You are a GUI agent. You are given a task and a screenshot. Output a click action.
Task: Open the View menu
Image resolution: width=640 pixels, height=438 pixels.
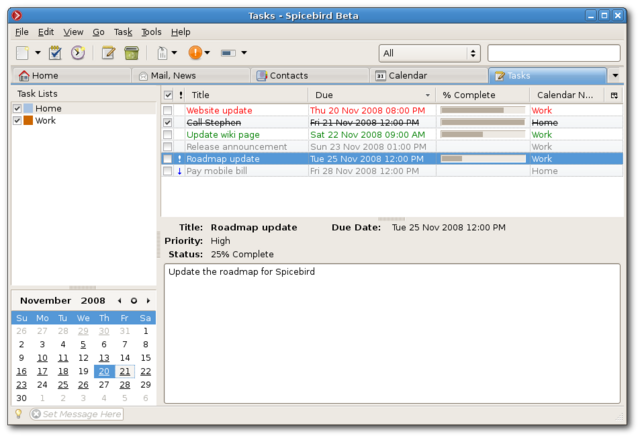[73, 32]
